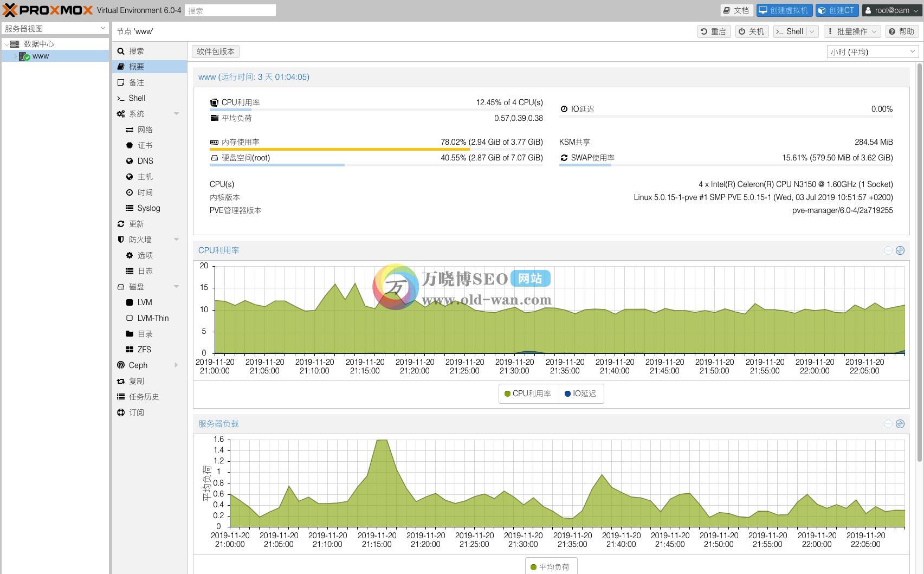Click the 内存使用率 yellow progress bar
This screenshot has height=574, width=924.
tap(376, 149)
